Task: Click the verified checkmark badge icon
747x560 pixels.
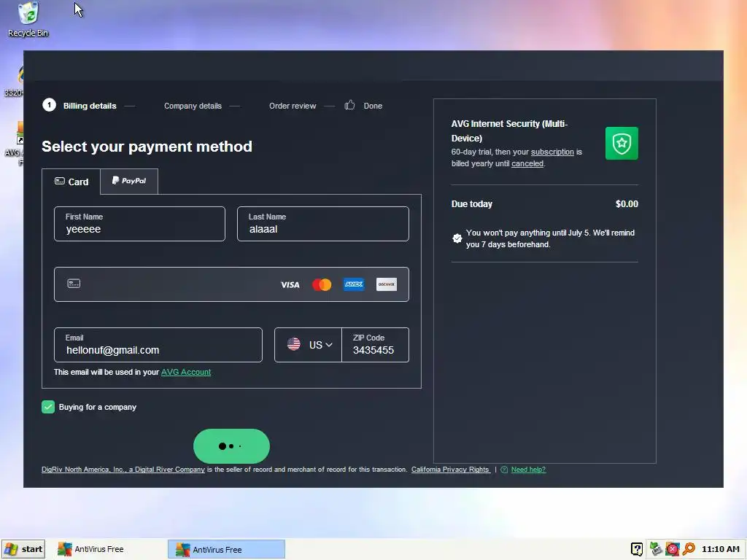Action: click(x=457, y=238)
